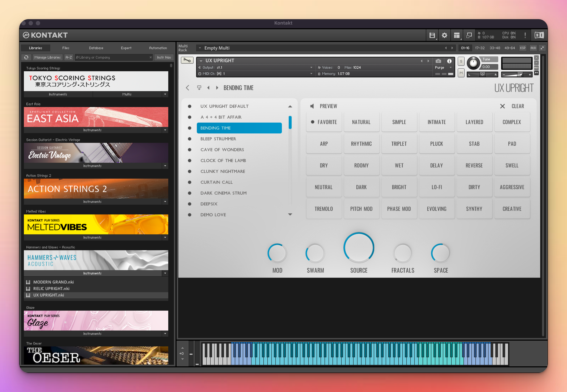Mute the UX UPRIGHT instrument

point(461,73)
